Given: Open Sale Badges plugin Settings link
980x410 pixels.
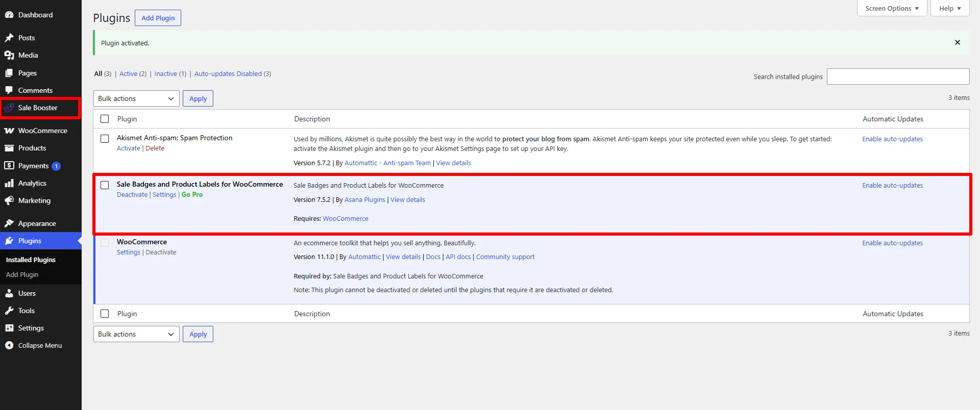Looking at the screenshot, I should pos(164,194).
